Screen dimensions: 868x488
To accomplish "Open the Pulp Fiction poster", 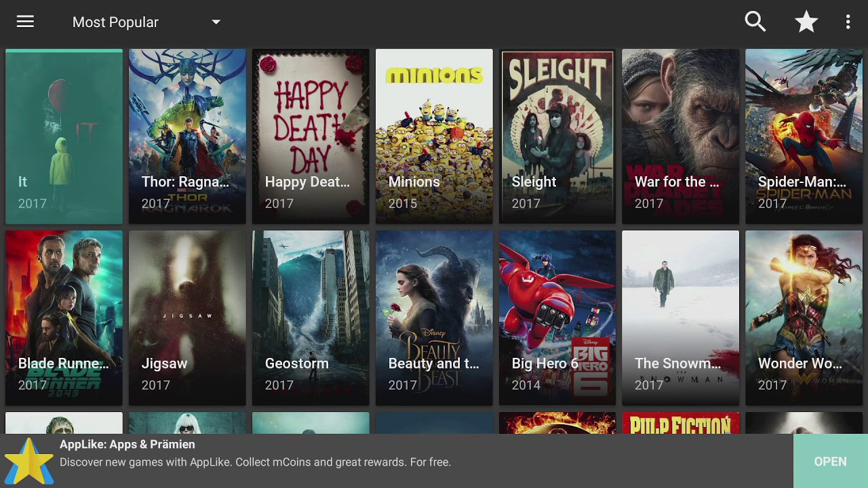I will tap(680, 423).
